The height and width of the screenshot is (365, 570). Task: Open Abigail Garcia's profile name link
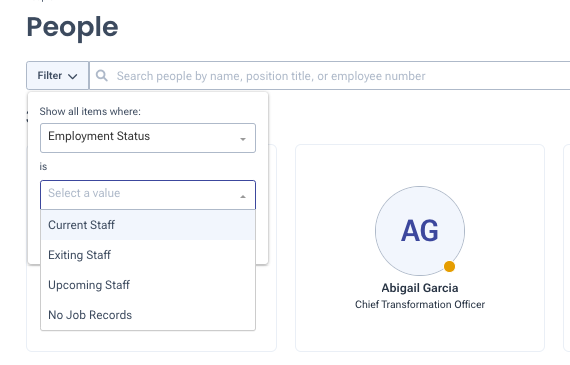420,288
